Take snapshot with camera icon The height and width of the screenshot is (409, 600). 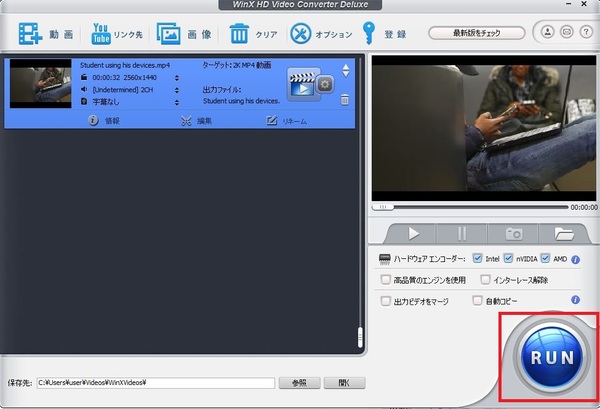[x=514, y=233]
